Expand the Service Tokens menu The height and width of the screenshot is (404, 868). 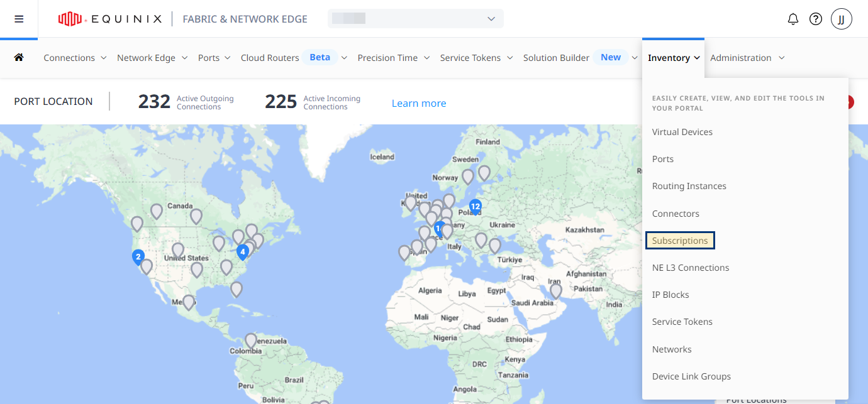476,58
